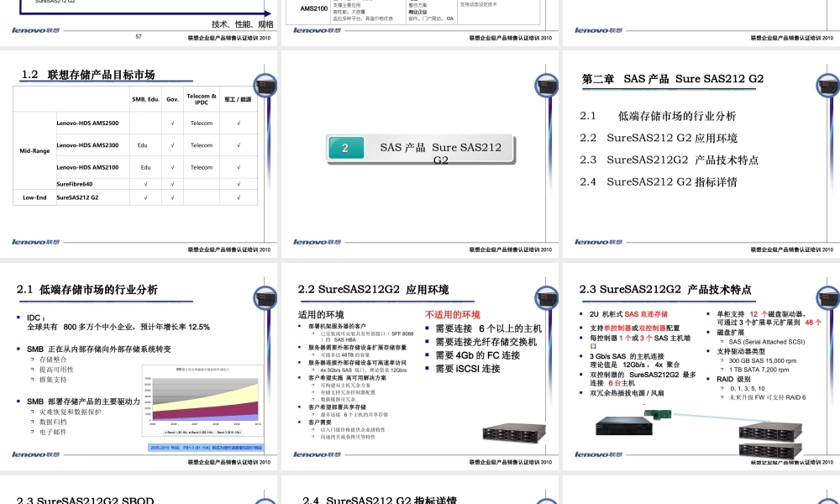Click the teal number 2 badge

pyautogui.click(x=345, y=148)
